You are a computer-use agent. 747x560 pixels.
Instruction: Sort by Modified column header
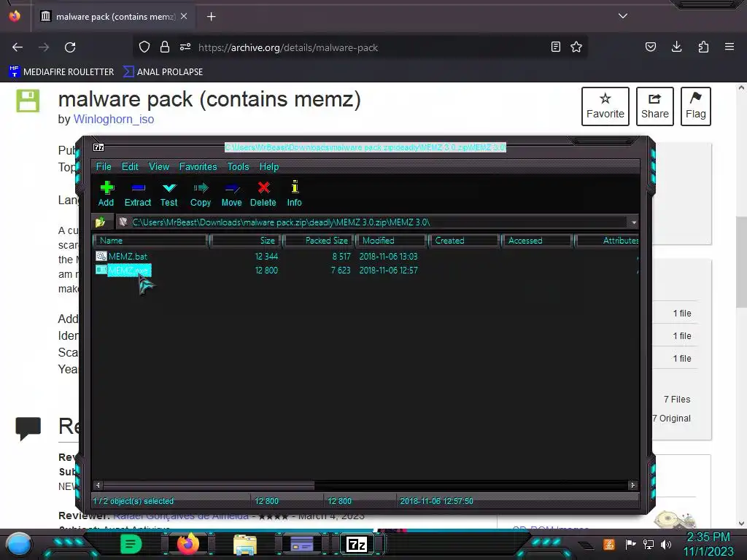tap(391, 241)
